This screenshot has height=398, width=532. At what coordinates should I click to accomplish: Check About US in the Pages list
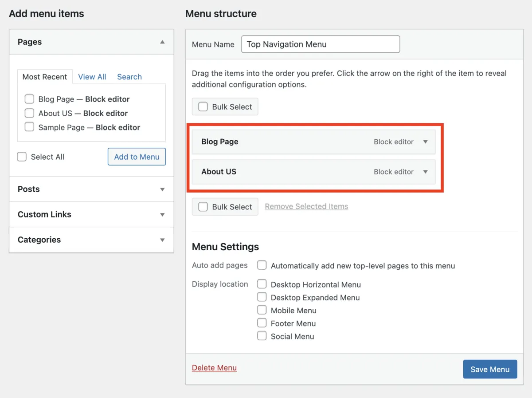(x=29, y=113)
